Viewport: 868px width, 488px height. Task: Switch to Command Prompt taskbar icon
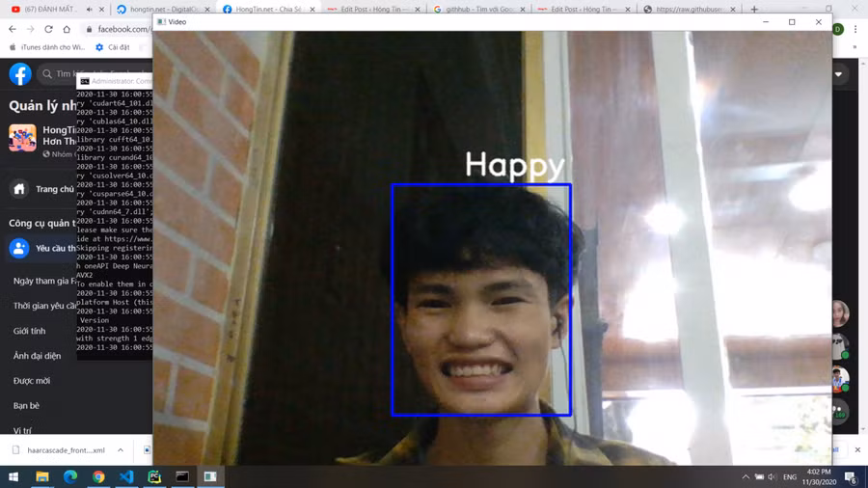pos(182,476)
